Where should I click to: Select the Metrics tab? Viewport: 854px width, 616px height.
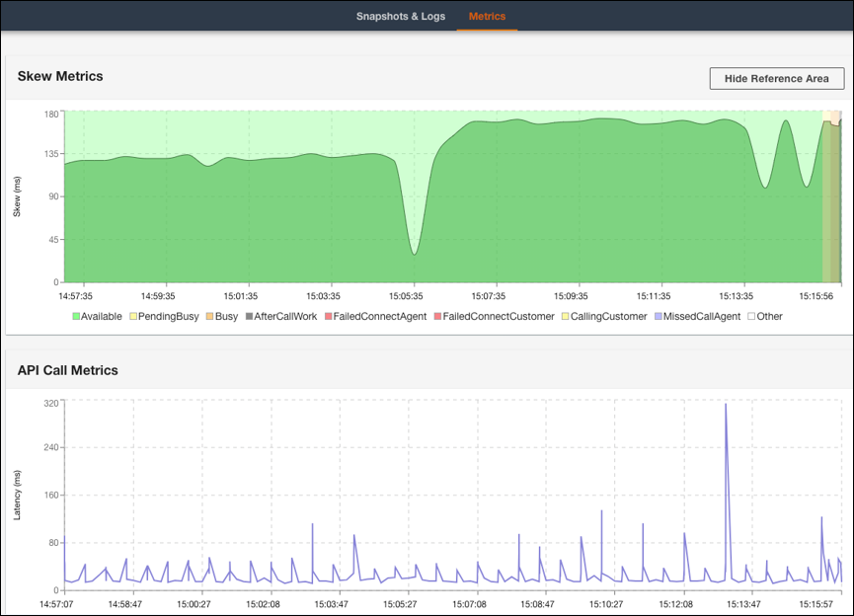pos(487,17)
